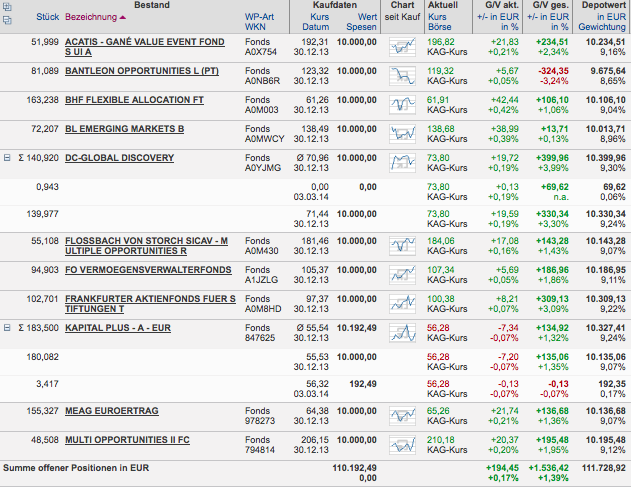Select WKN 978273 cell
631x487 pixels.
260,421
